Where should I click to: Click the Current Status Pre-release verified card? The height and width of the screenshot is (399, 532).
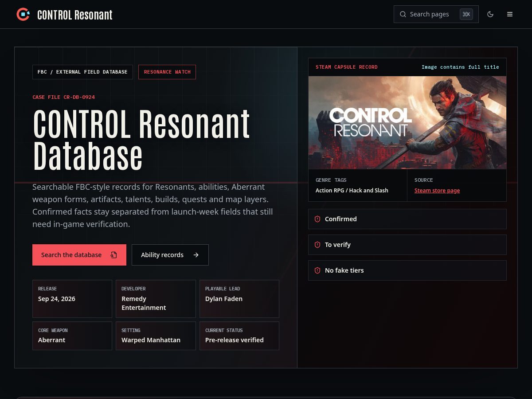(x=239, y=336)
